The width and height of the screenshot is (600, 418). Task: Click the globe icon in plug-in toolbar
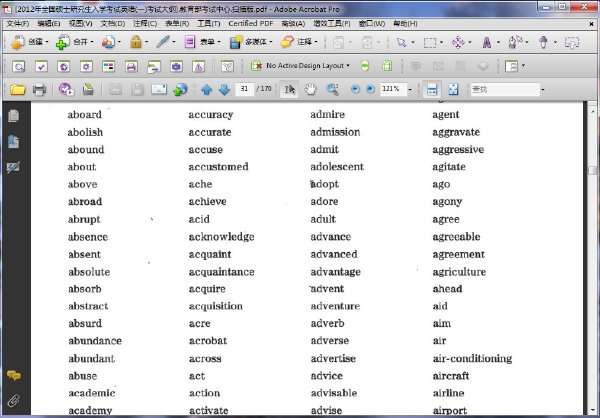(x=64, y=67)
